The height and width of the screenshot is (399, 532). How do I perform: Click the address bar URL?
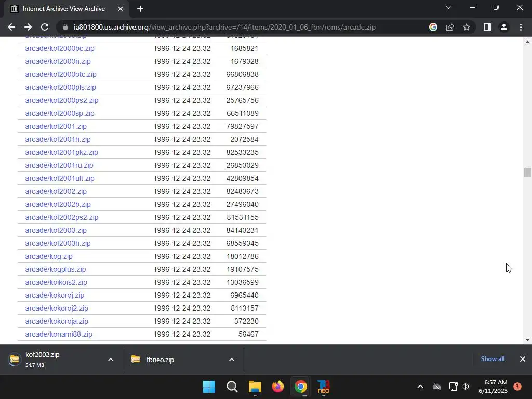click(224, 27)
